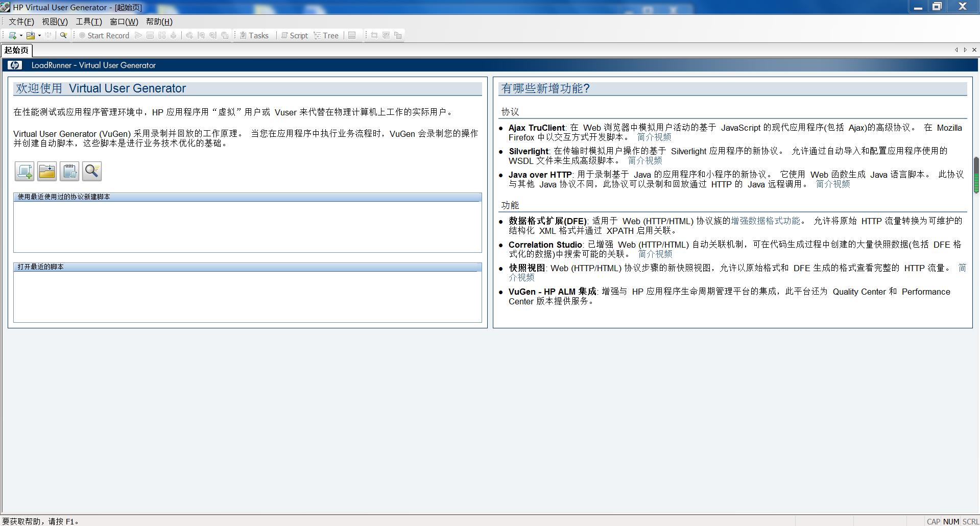Switch to Script view

[x=295, y=35]
